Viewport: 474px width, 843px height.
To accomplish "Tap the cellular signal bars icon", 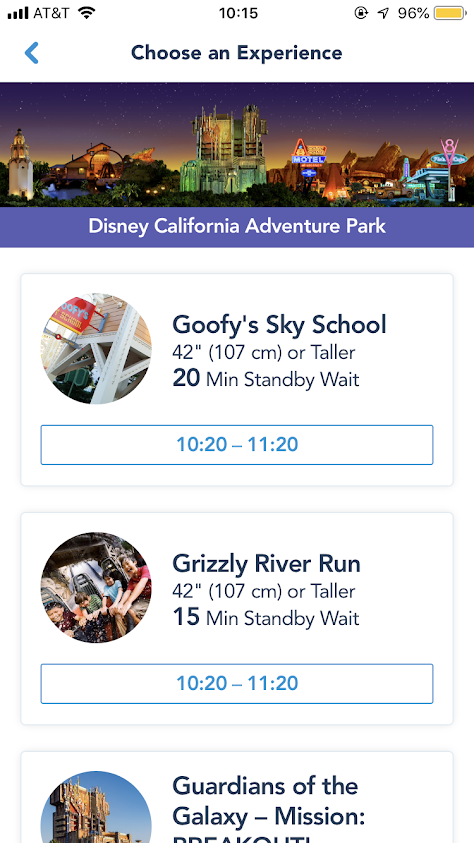I will pyautogui.click(x=18, y=13).
